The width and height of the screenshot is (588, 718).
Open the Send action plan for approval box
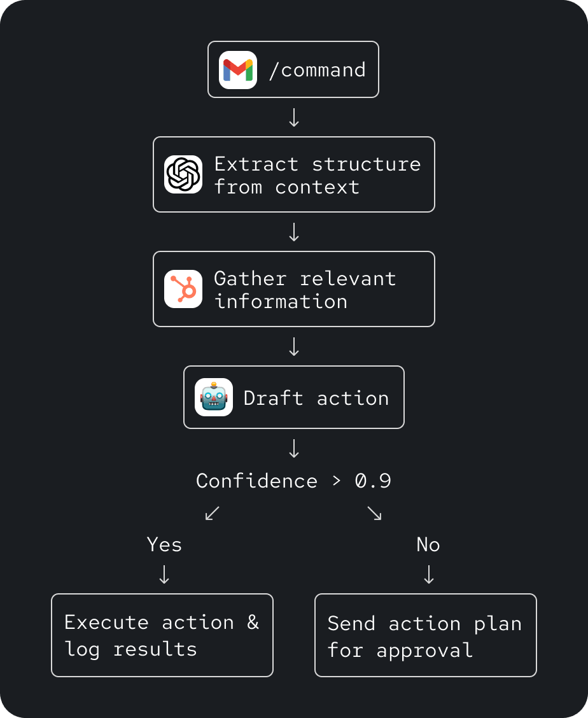coord(426,635)
